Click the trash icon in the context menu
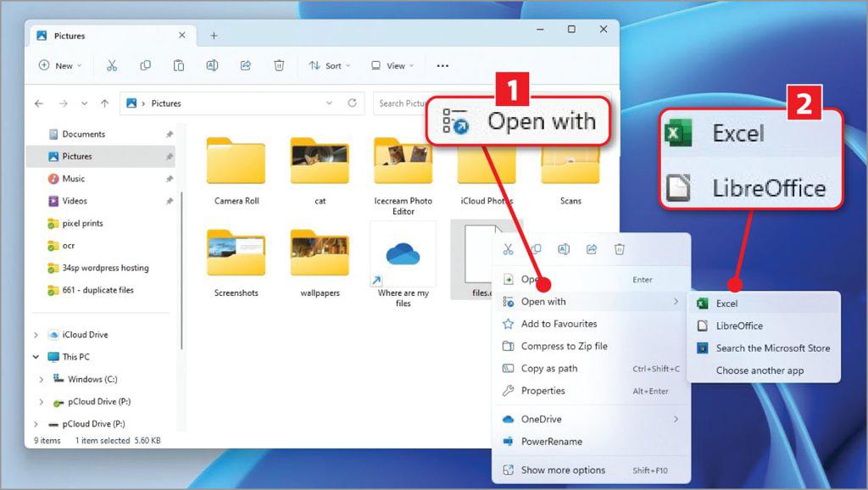The height and width of the screenshot is (490, 868). pos(620,250)
